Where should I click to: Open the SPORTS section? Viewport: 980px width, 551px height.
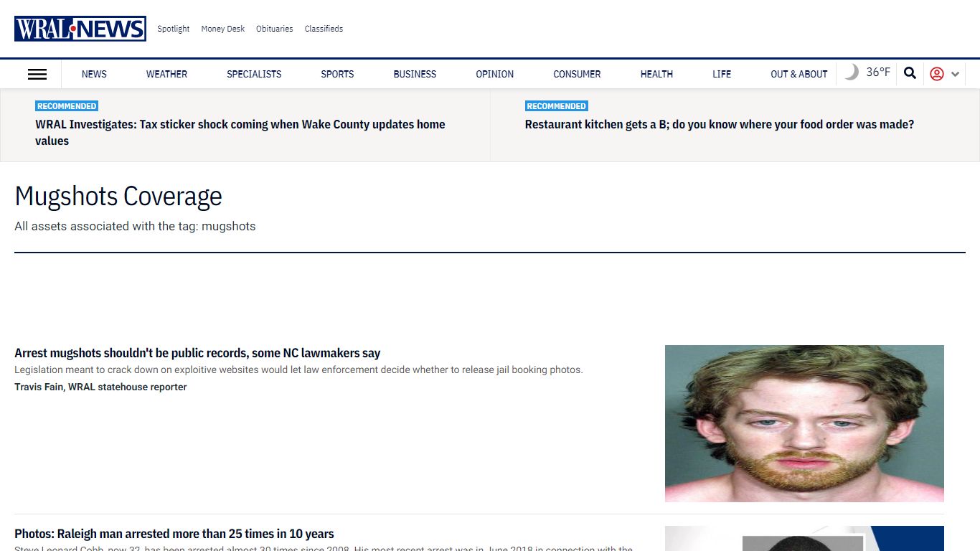[x=337, y=74]
